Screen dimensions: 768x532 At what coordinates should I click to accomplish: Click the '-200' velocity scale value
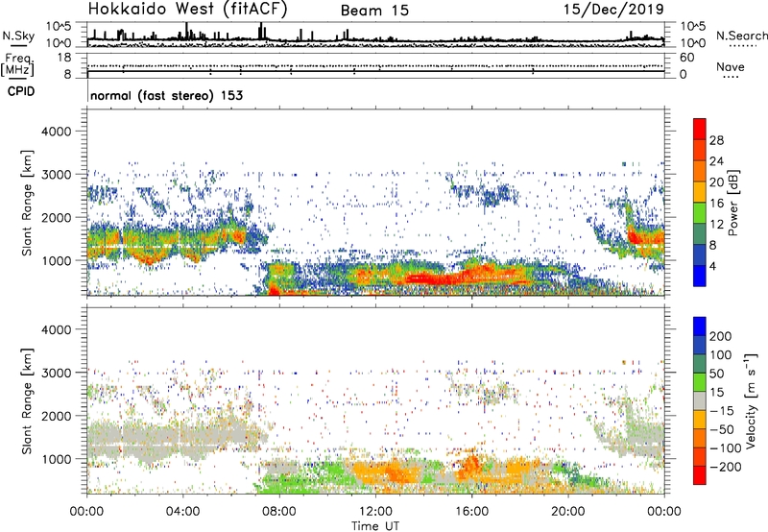[726, 467]
